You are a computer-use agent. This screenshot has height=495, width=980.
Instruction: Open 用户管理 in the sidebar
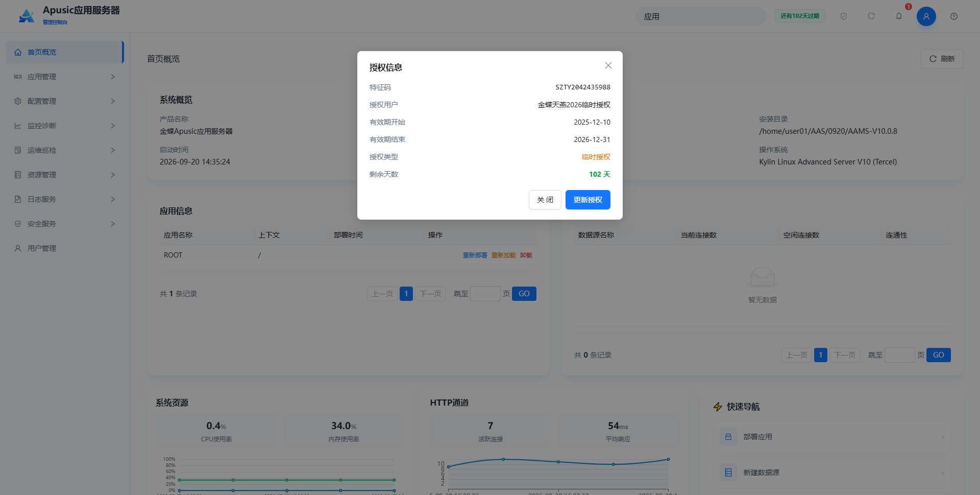coord(65,248)
